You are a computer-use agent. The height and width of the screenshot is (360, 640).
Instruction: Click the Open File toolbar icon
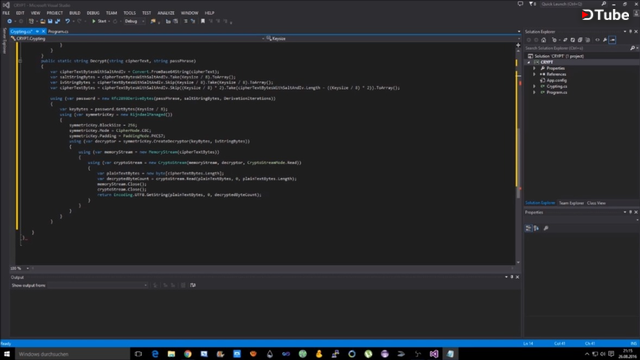click(x=42, y=21)
